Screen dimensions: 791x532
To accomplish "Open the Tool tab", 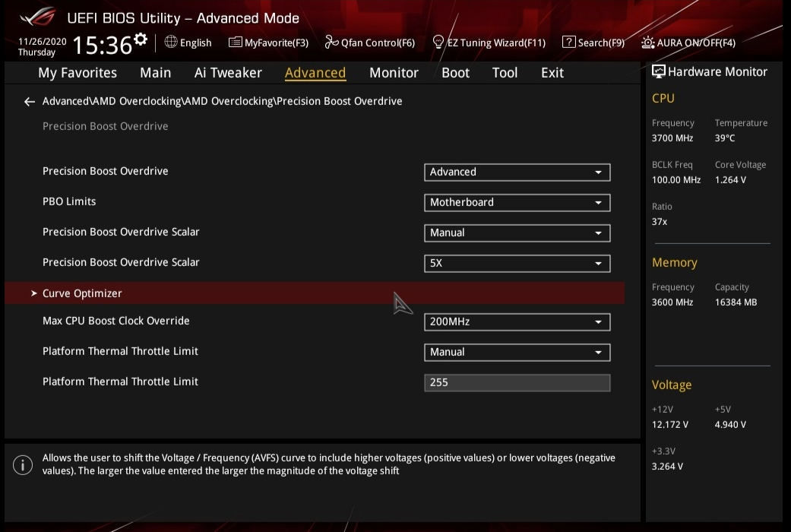I will [505, 73].
